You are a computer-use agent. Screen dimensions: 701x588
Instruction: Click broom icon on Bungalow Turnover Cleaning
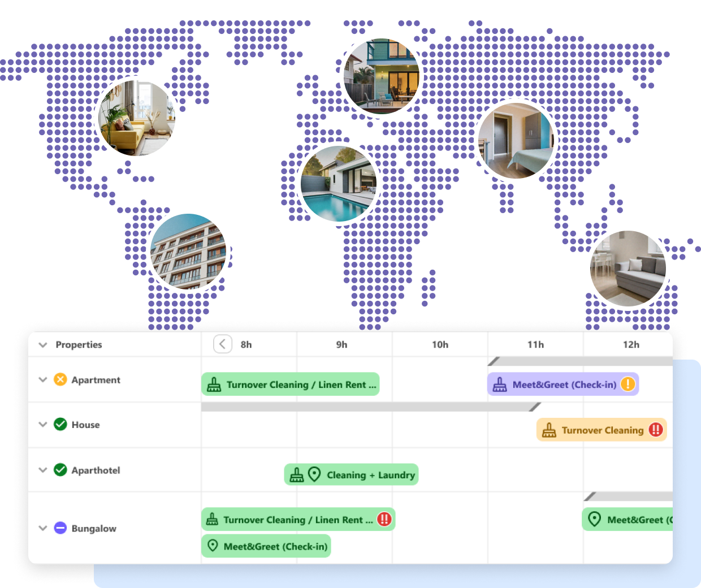[x=212, y=519]
